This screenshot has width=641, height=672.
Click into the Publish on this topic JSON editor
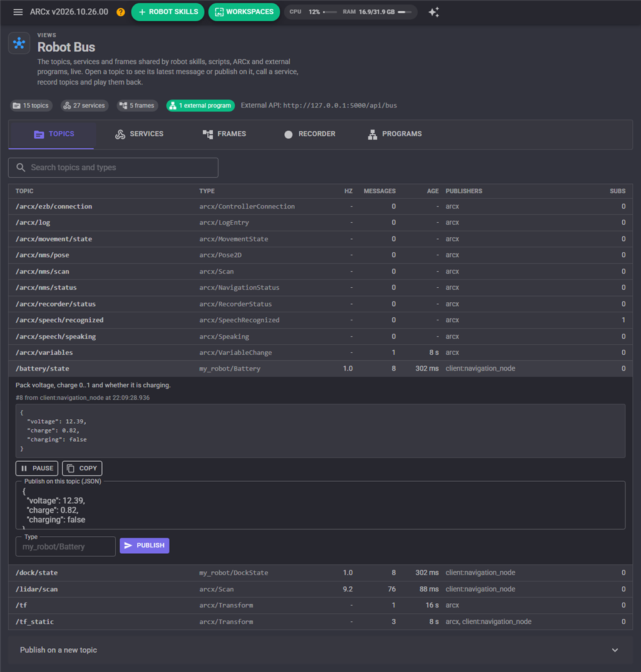tap(320, 506)
